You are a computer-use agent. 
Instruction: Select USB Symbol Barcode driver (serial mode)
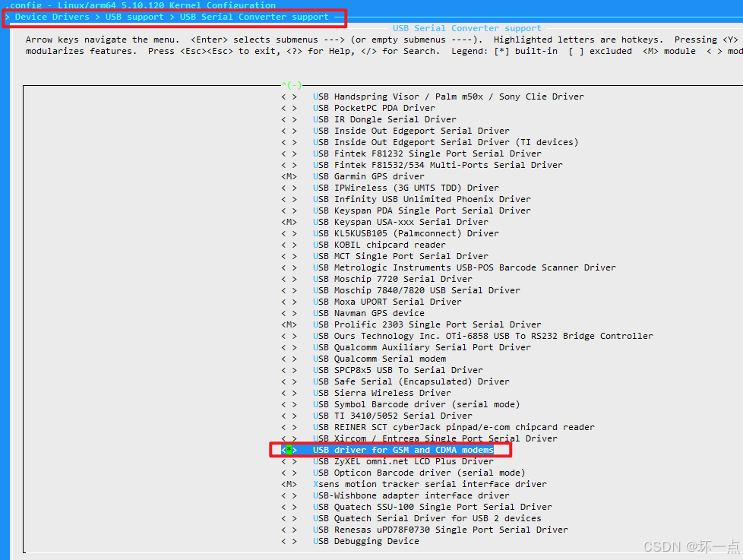click(416, 404)
